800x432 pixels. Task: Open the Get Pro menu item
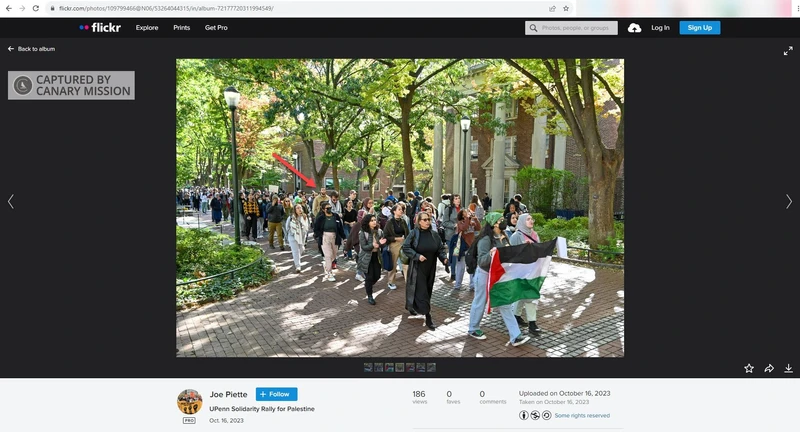click(216, 28)
